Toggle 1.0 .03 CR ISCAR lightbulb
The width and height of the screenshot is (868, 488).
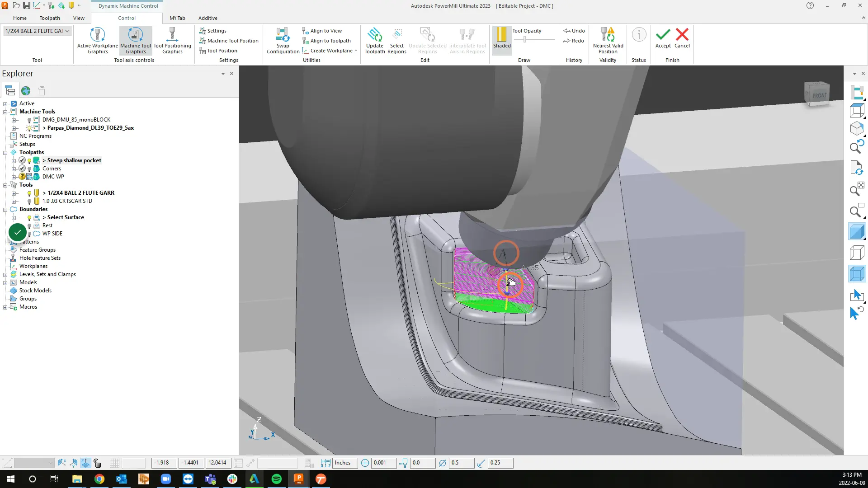click(x=29, y=202)
